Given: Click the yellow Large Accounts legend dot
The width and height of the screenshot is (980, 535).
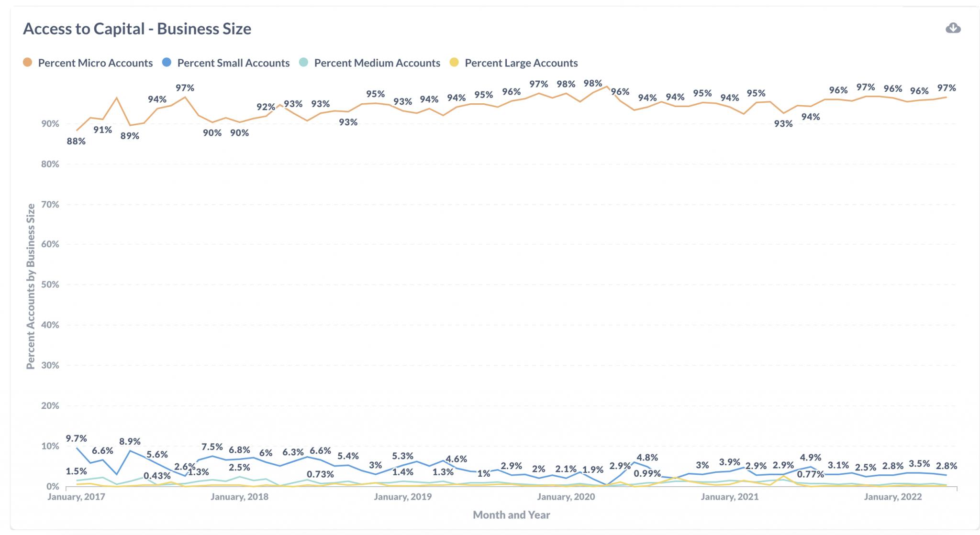Looking at the screenshot, I should tap(454, 63).
